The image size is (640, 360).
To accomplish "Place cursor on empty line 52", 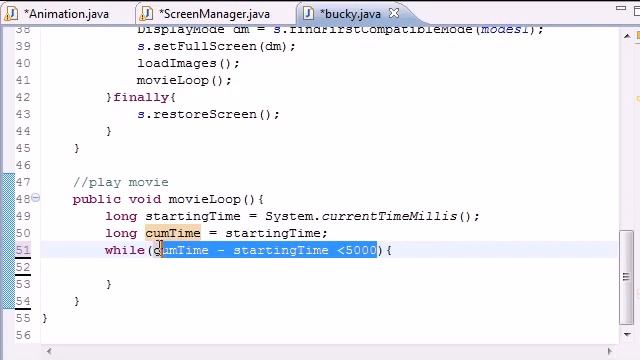I will [x=329, y=267].
